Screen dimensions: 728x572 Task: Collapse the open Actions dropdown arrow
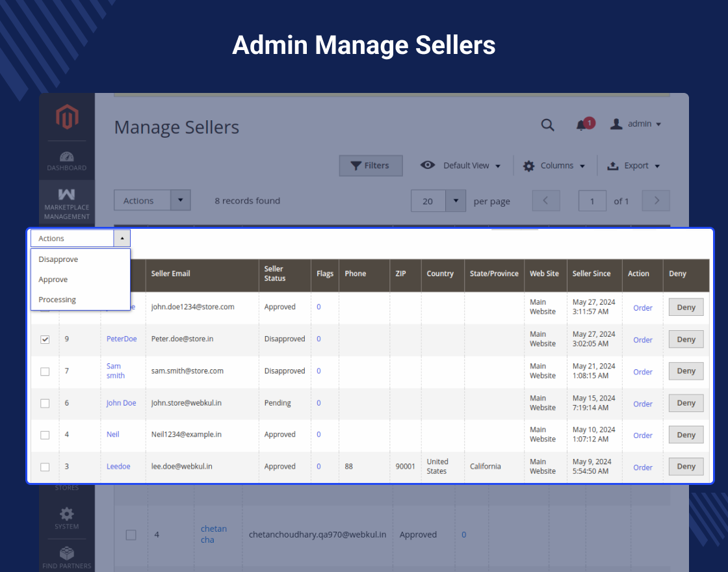coord(122,238)
